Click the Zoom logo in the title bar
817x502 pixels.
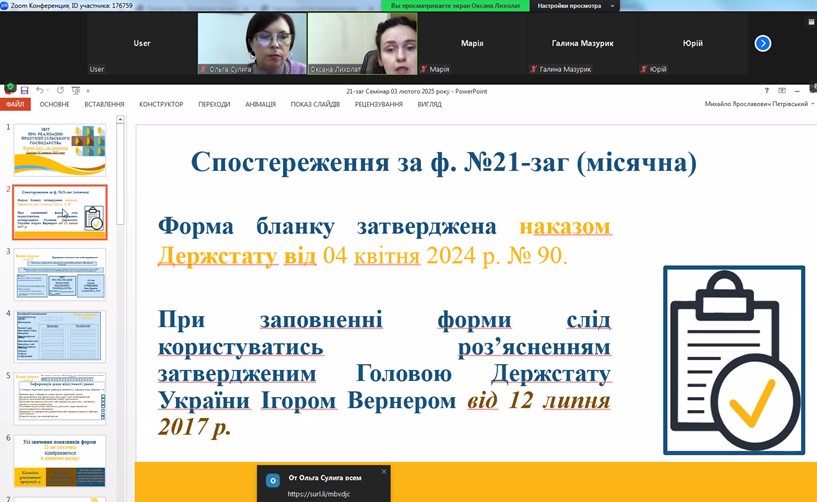click(x=4, y=6)
